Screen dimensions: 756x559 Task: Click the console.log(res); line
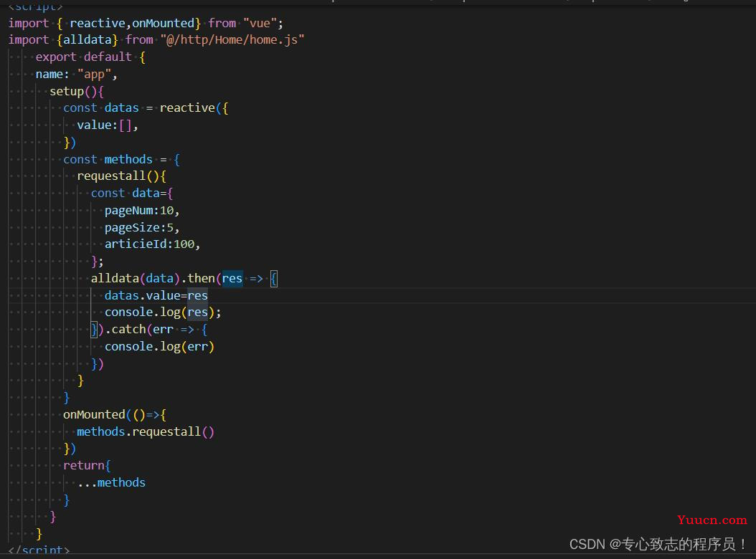163,312
